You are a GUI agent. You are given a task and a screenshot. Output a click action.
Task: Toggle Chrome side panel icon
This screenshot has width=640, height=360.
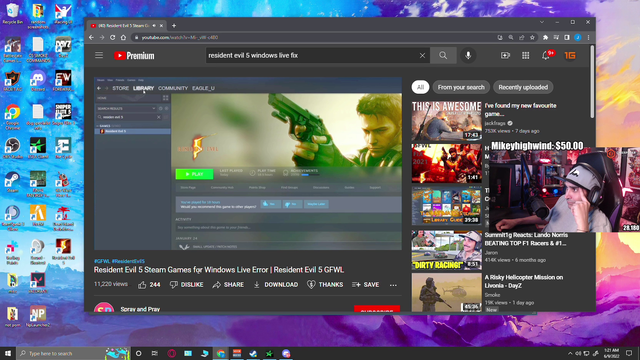[567, 38]
